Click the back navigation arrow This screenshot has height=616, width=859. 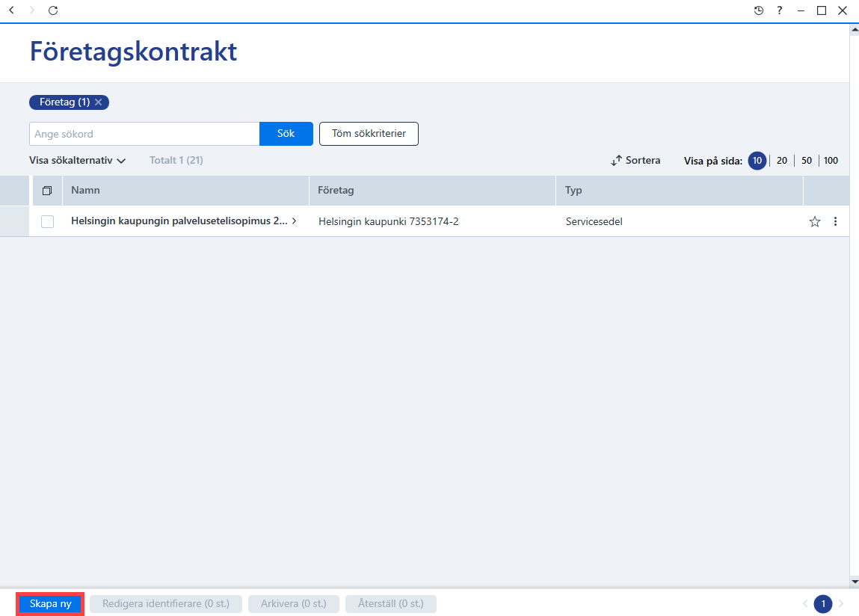point(11,10)
